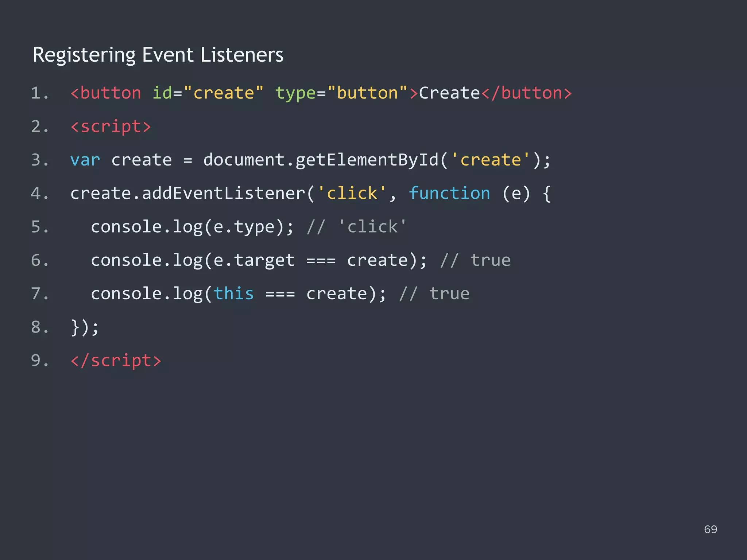Screen dimensions: 747x560
Task: Click the 'var' keyword on line 3
Action: (x=85, y=160)
